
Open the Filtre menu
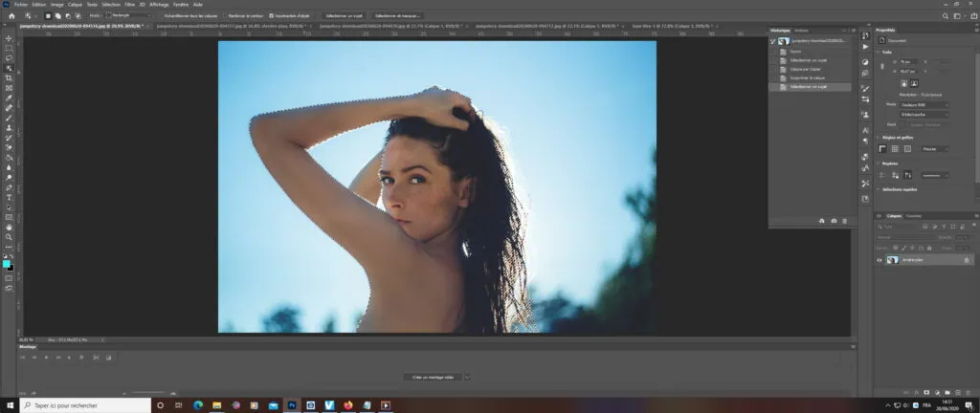click(128, 4)
